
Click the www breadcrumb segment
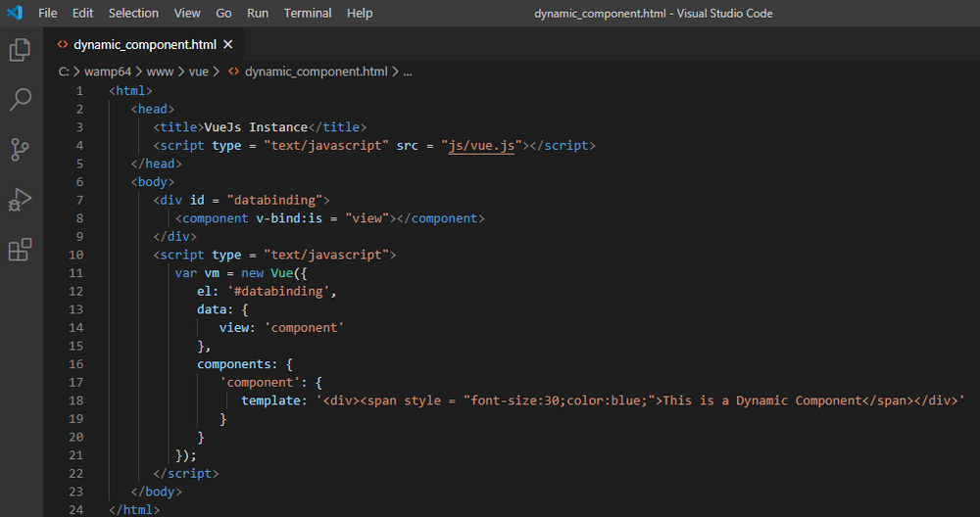[160, 71]
